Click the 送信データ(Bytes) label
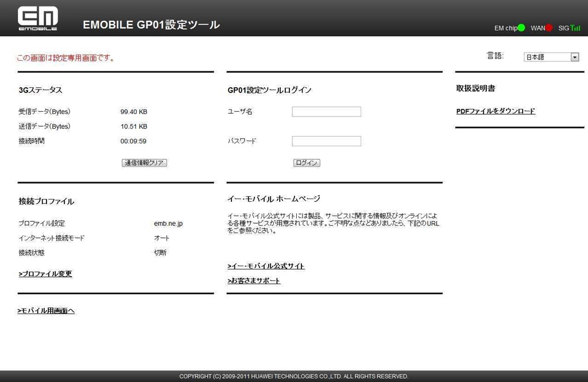This screenshot has width=588, height=382. pyautogui.click(x=45, y=126)
